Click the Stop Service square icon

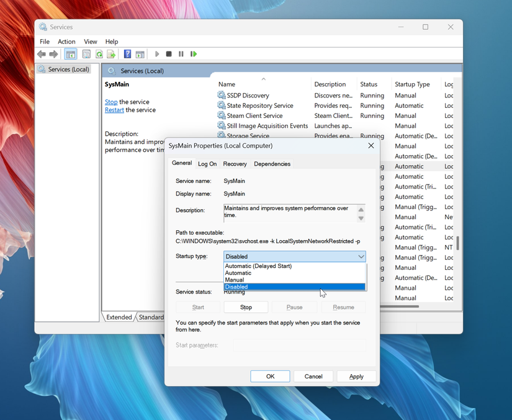click(x=168, y=54)
